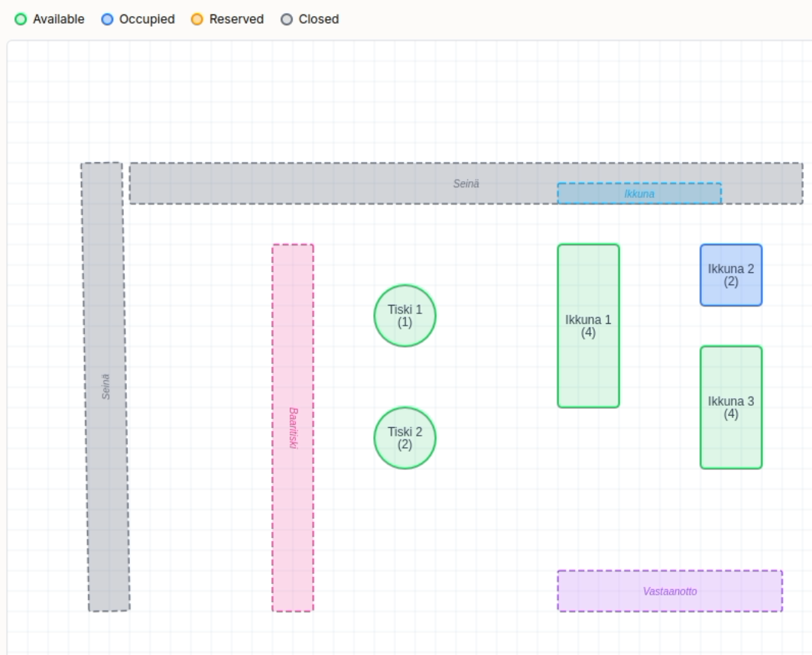Click the orange Reserved legend circle

tap(197, 19)
